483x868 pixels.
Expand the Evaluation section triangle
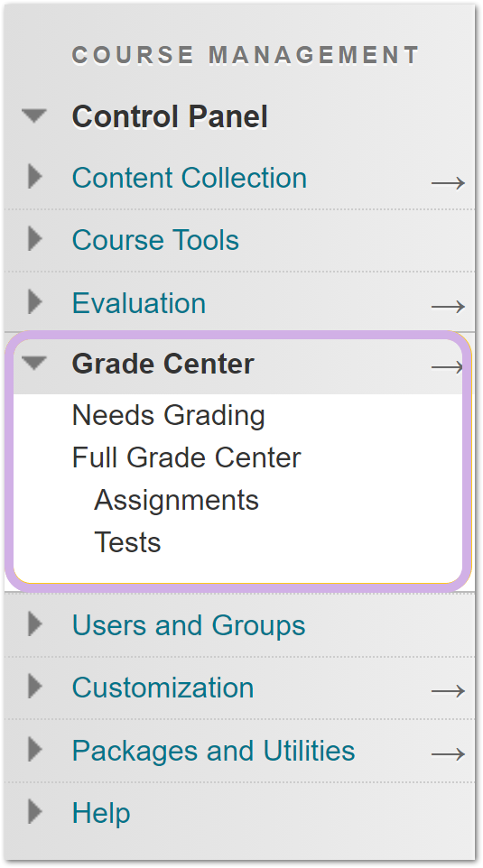click(x=35, y=302)
